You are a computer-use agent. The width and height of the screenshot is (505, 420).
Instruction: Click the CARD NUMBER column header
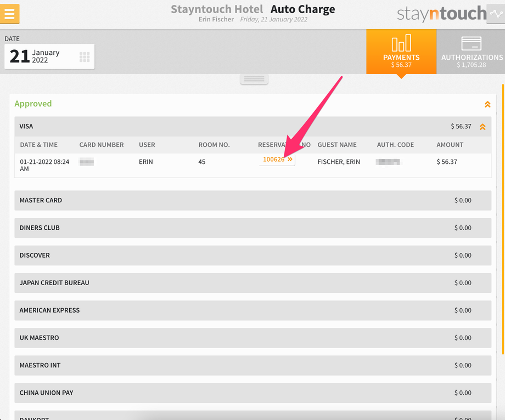(x=102, y=145)
